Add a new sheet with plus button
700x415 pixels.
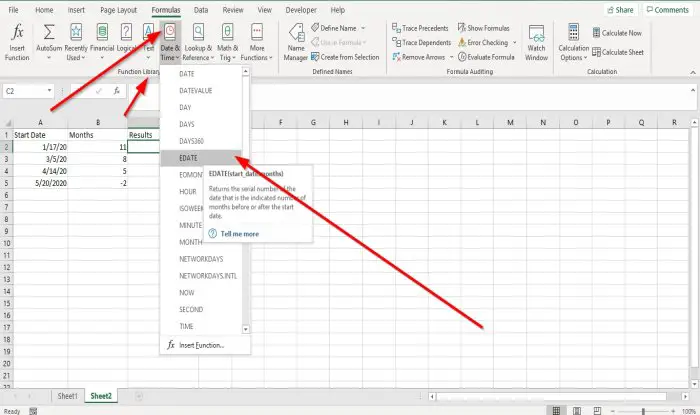(x=139, y=396)
